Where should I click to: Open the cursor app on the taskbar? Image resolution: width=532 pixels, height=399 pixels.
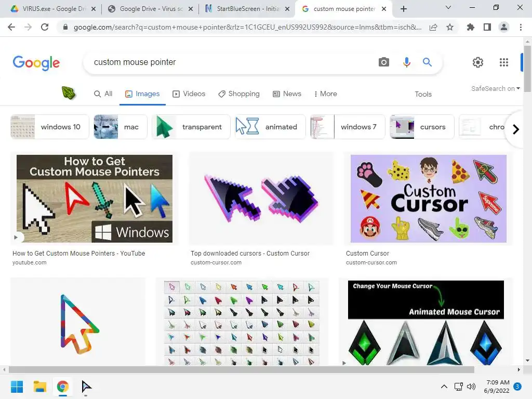[86, 387]
